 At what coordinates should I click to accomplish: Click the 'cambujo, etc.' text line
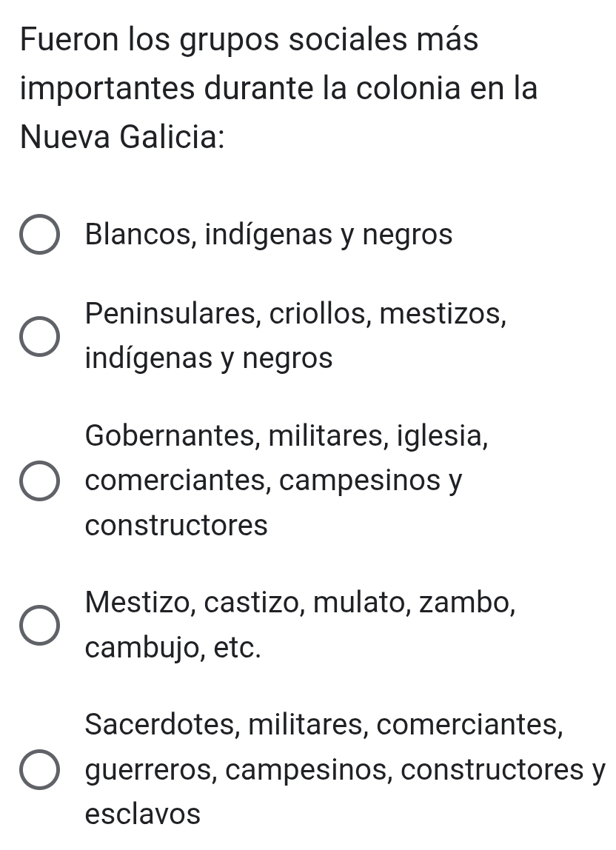point(173,648)
